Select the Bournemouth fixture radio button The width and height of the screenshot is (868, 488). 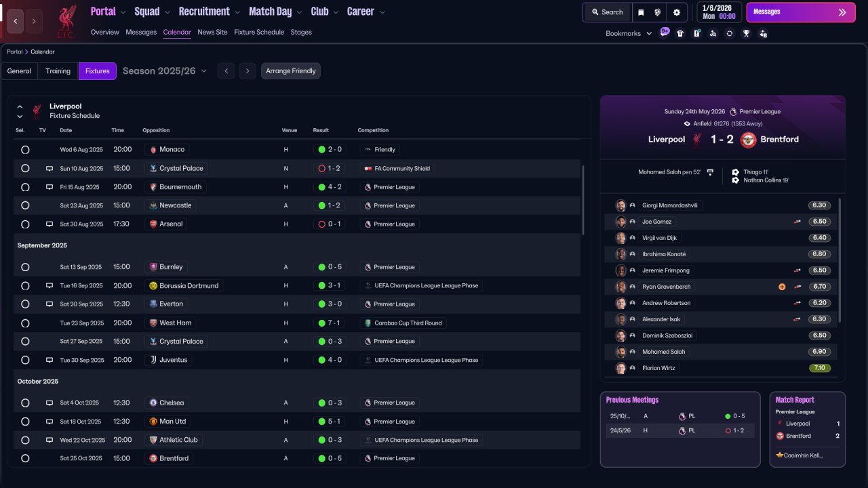click(25, 187)
